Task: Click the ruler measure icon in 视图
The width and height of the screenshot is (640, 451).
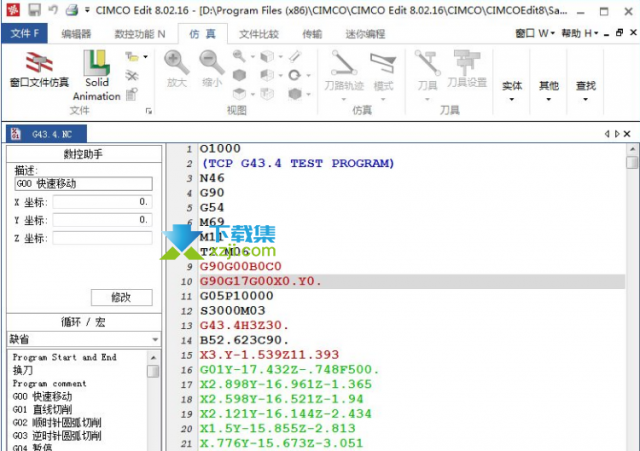Action: point(295,56)
